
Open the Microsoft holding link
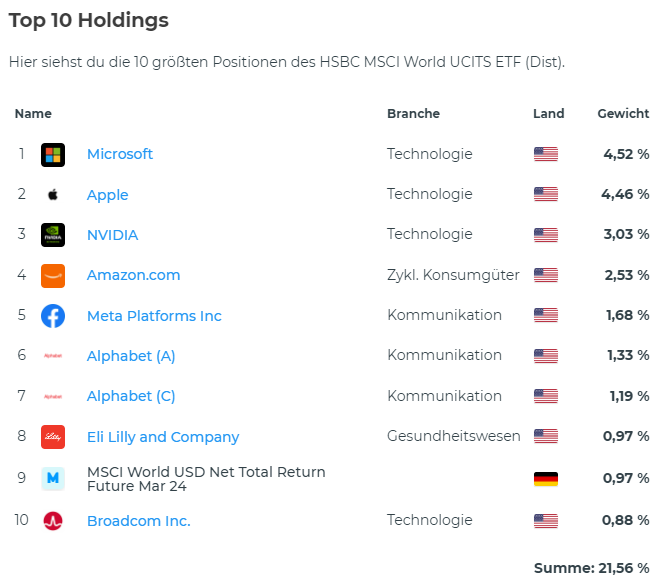click(120, 154)
